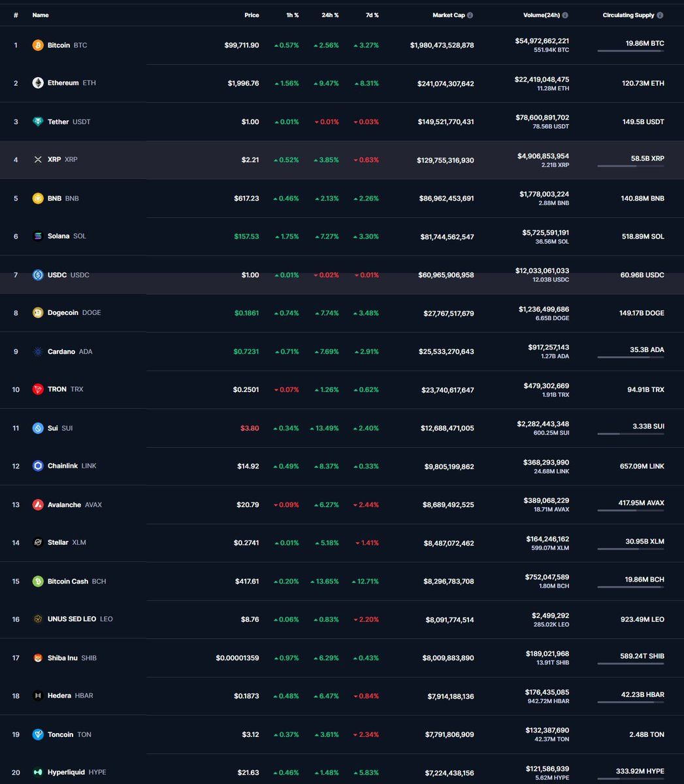Screen dimensions: 684x784
Task: Click the Cardano logo icon
Action: click(38, 351)
